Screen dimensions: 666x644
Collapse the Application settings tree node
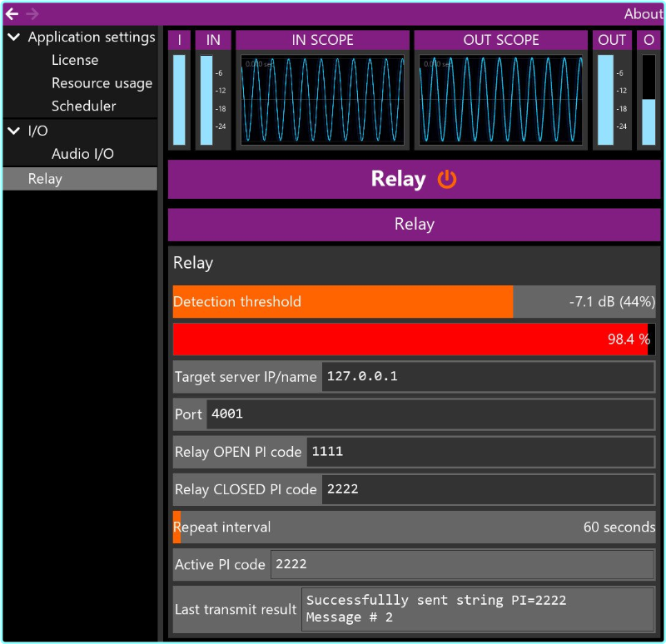[x=13, y=37]
